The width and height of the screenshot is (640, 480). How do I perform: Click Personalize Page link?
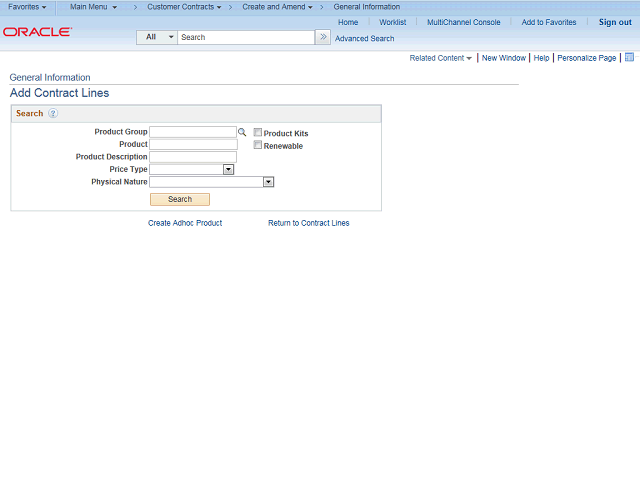587,58
